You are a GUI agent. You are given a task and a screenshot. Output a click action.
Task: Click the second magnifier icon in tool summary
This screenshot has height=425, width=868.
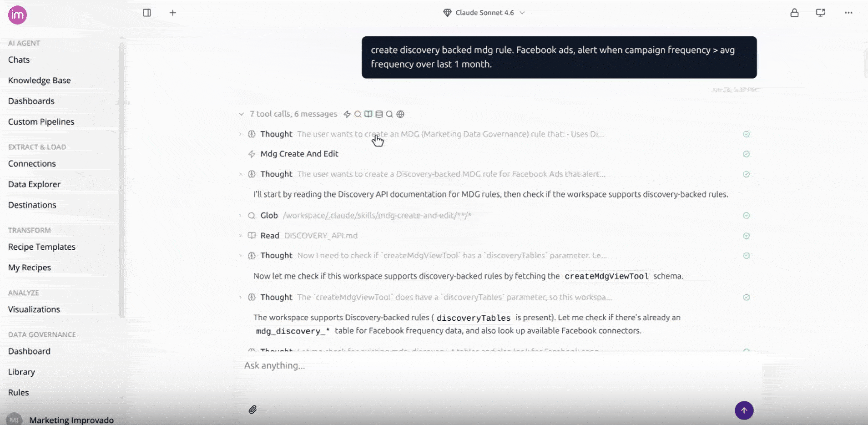(x=389, y=114)
